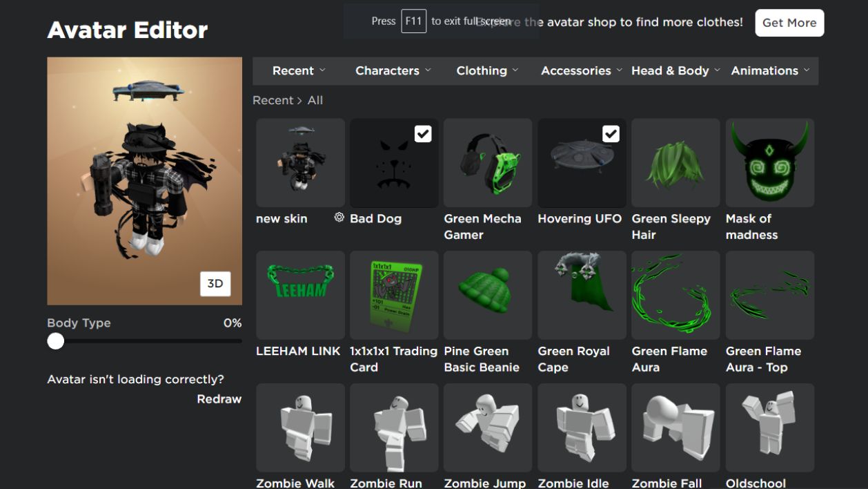The width and height of the screenshot is (868, 489).
Task: Choose the 1x1x1x1 Trading Card item
Action: (x=394, y=296)
